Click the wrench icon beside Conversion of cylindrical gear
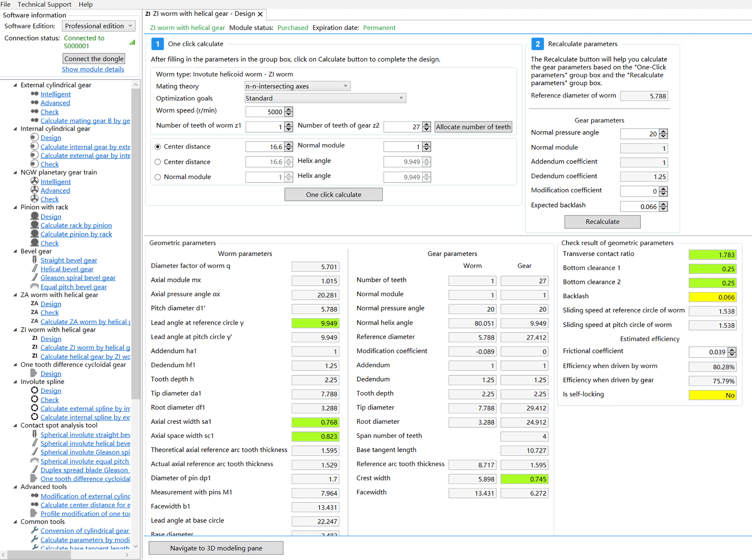 35,530
